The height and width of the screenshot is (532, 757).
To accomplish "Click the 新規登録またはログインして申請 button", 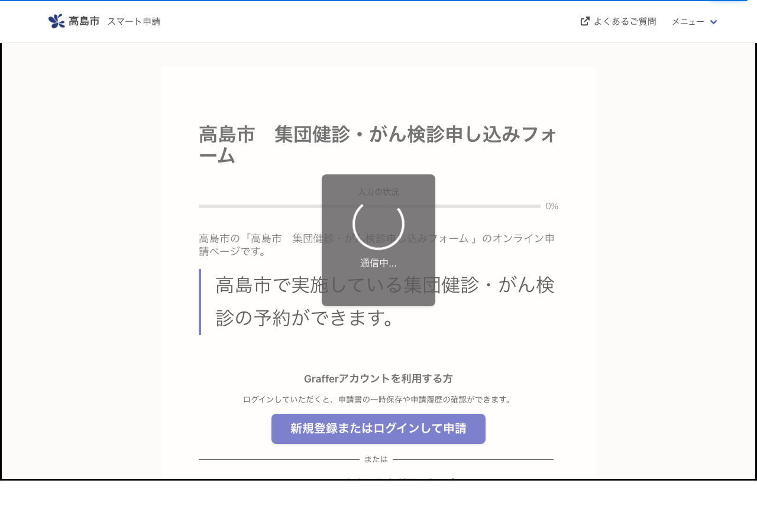I will click(x=378, y=429).
